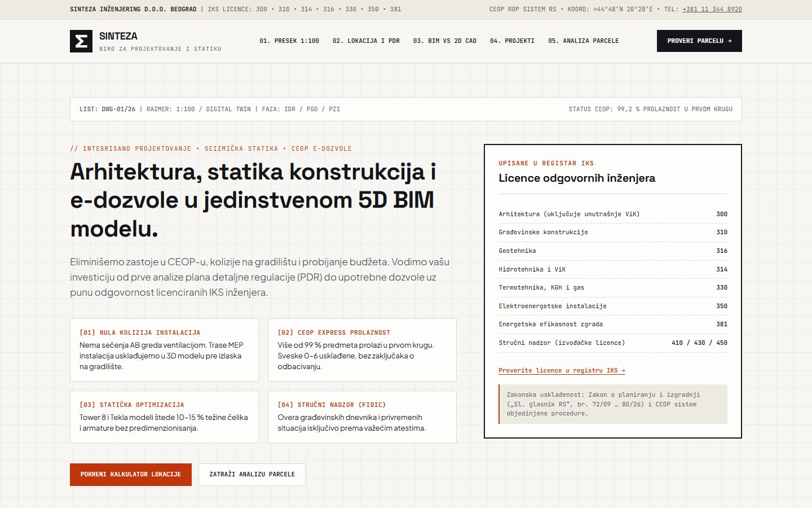This screenshot has width=812, height=508.
Task: Click the Arhitektura licence row text
Action: tap(569, 214)
